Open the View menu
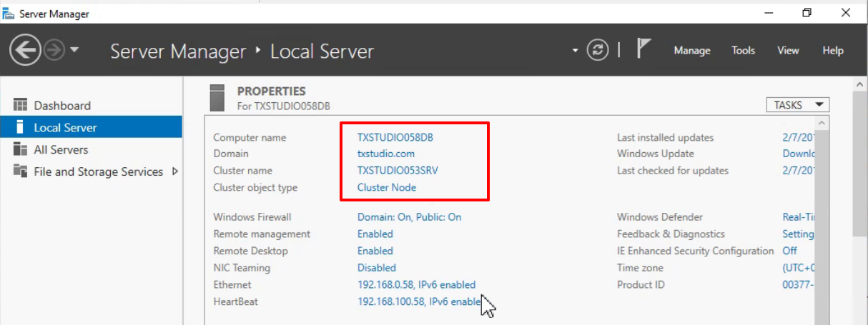 click(788, 51)
